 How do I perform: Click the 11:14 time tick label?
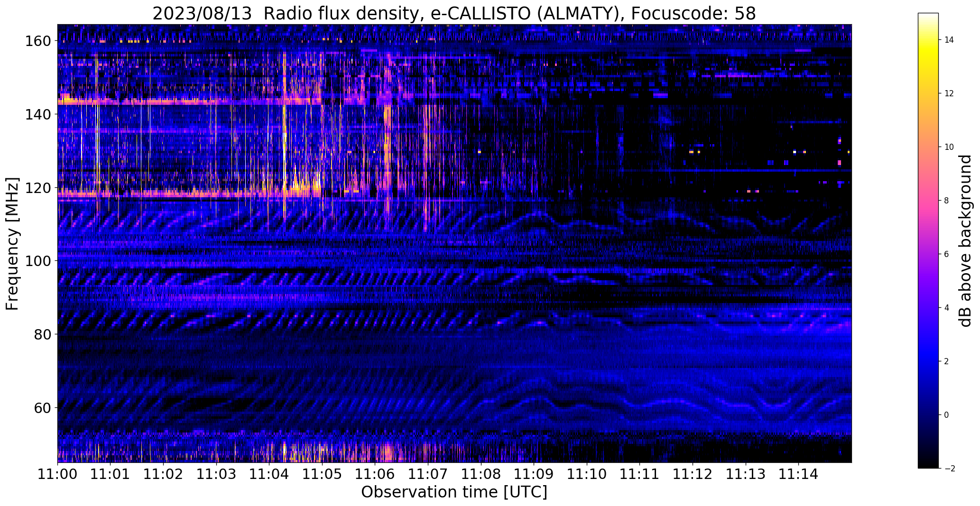pyautogui.click(x=798, y=473)
